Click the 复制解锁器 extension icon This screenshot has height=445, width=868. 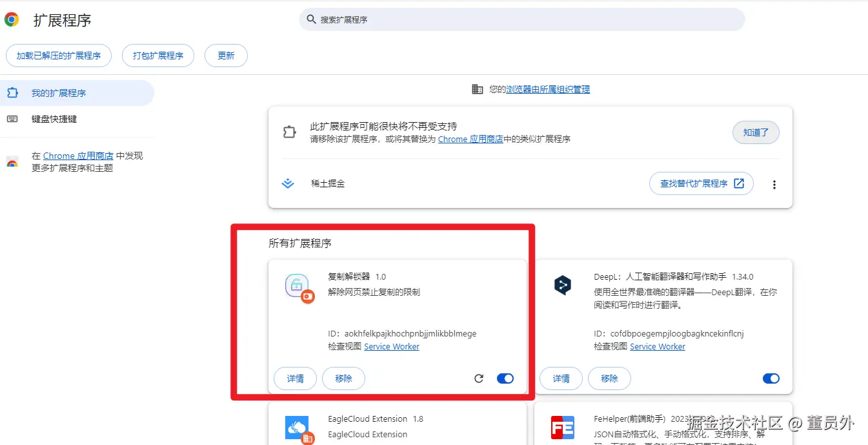[298, 287]
